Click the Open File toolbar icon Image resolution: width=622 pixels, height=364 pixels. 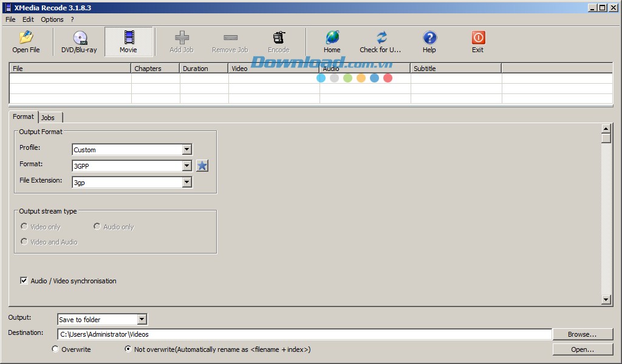tap(26, 41)
